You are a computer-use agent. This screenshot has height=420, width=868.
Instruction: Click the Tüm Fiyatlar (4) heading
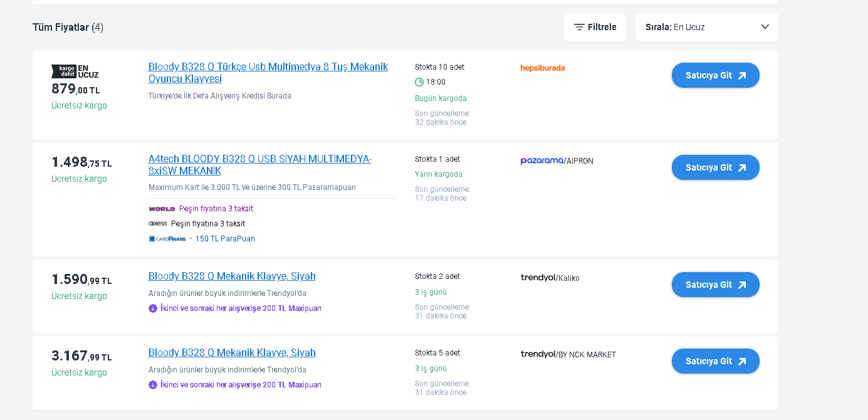68,27
